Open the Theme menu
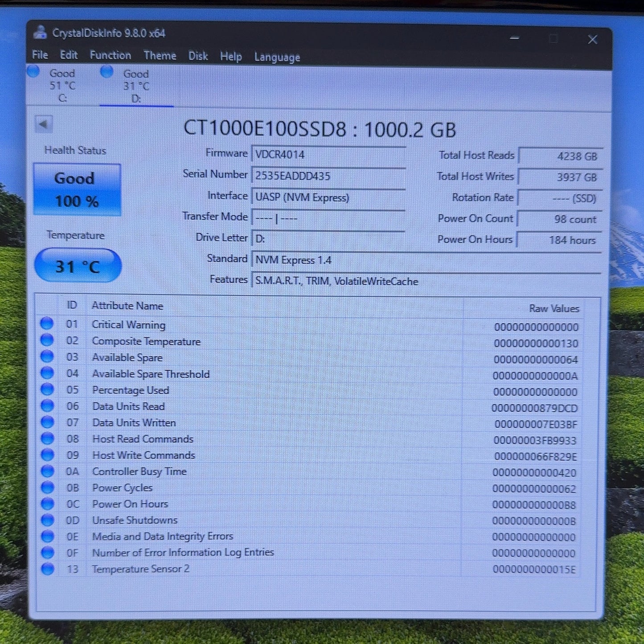 coord(160,56)
